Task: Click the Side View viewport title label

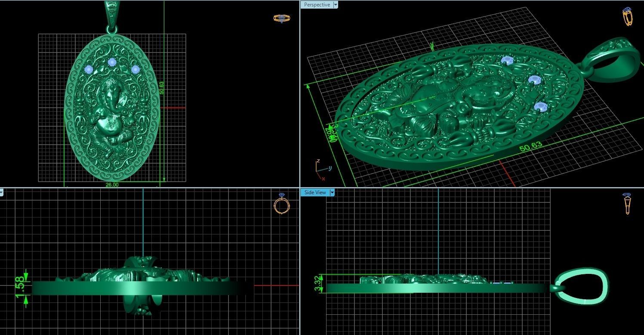Action: pyautogui.click(x=315, y=192)
